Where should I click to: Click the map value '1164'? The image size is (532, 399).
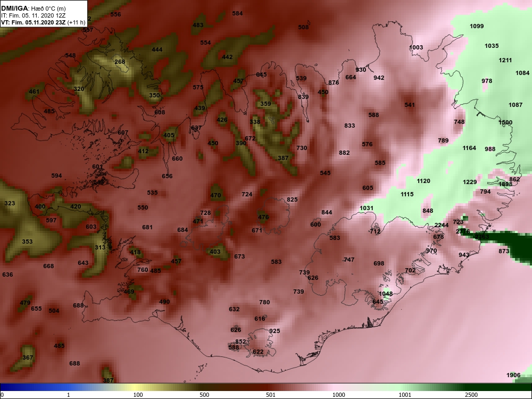point(469,148)
